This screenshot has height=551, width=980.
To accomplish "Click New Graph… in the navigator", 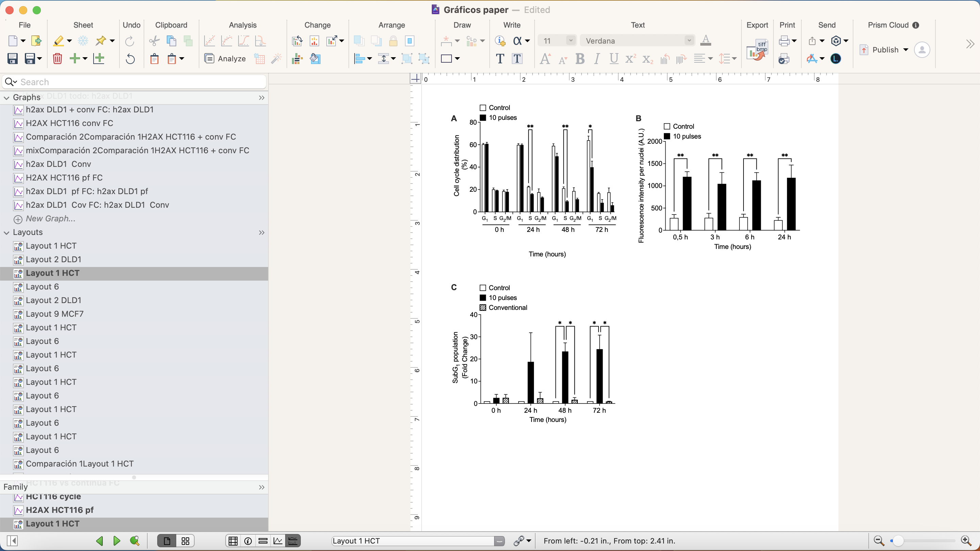I will 50,219.
